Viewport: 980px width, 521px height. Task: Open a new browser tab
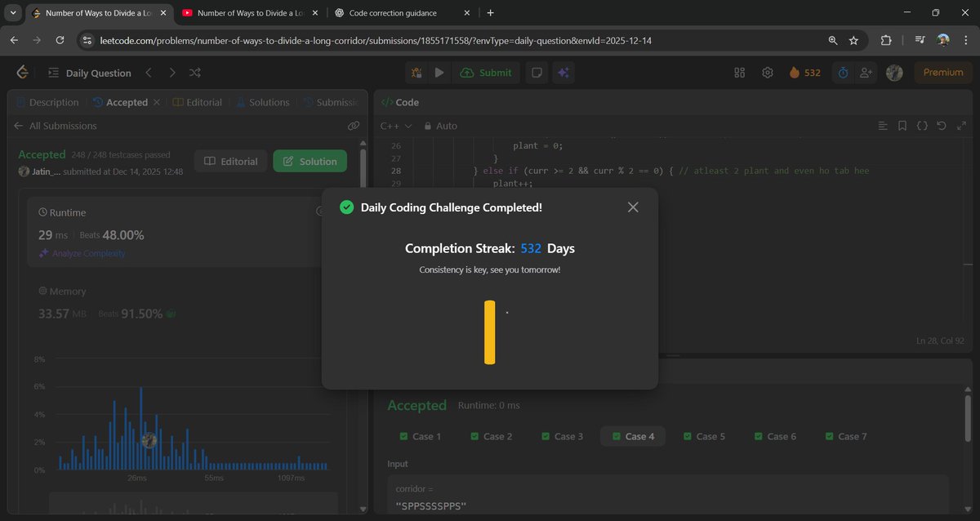click(490, 13)
